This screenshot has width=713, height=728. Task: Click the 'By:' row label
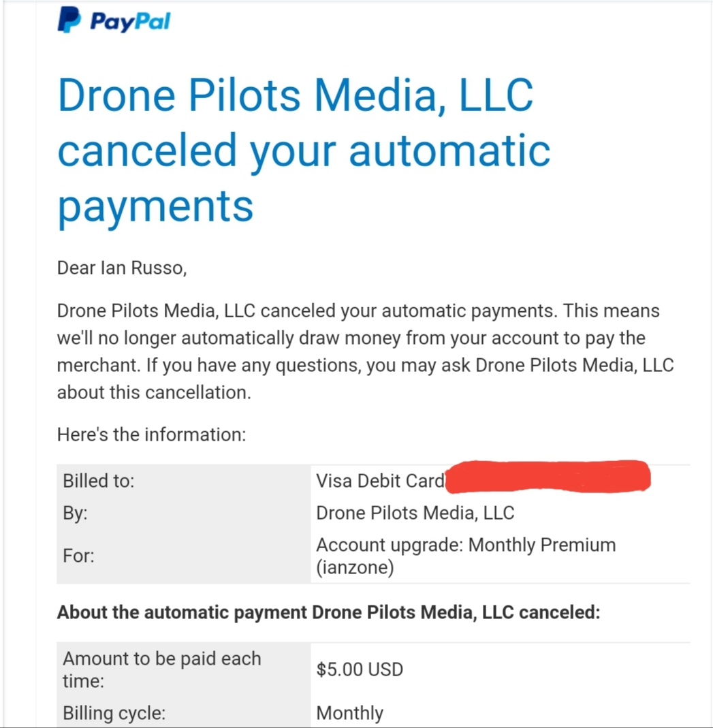(75, 513)
